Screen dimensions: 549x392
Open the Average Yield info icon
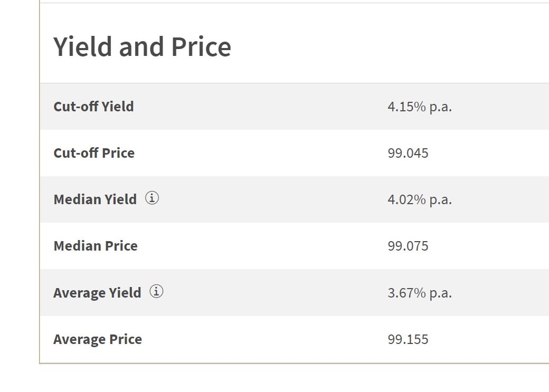click(x=156, y=291)
